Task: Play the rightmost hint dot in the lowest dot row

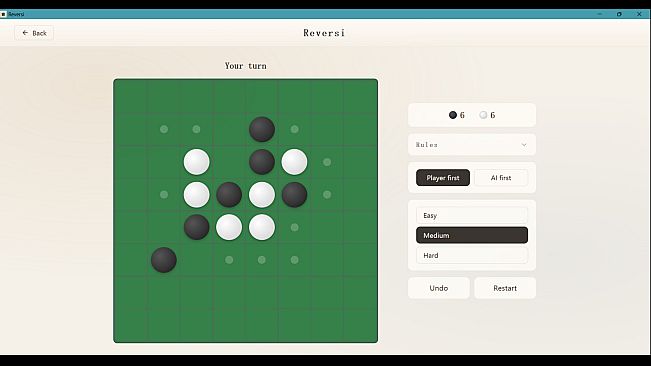Action: [x=294, y=260]
